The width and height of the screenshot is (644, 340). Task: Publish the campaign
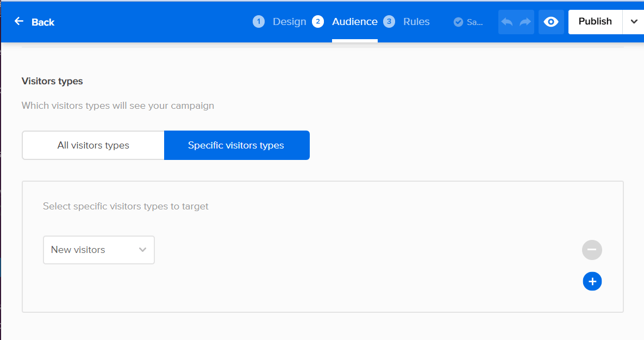595,22
